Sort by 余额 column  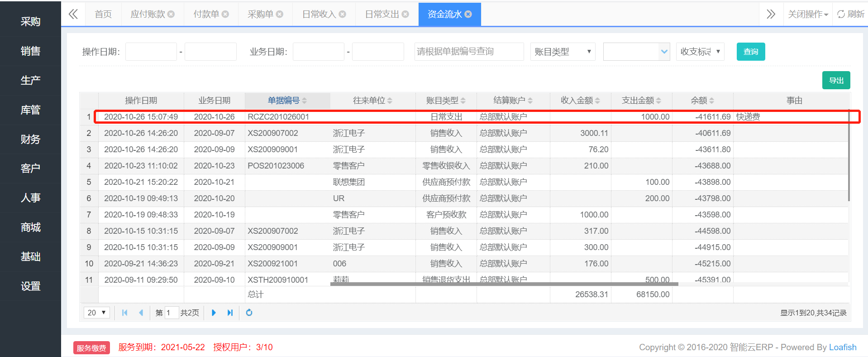click(x=703, y=101)
